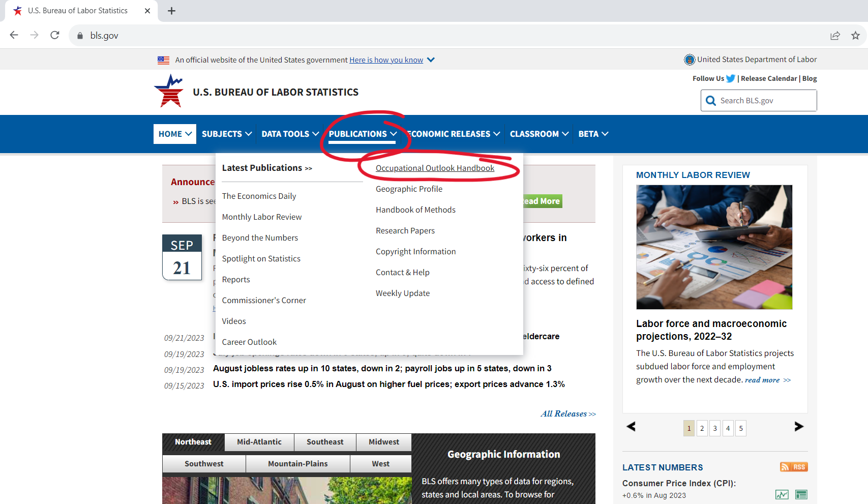868x504 pixels.
Task: Select Occupational Outlook Handbook from the menu
Action: click(x=435, y=168)
